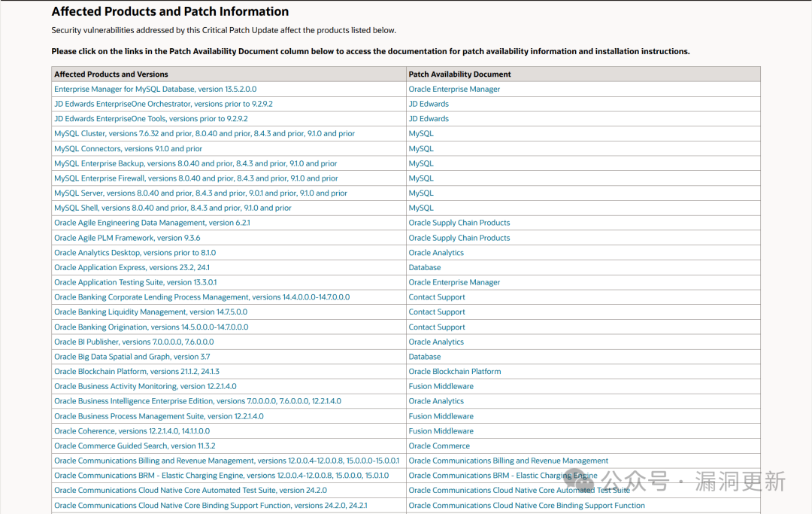This screenshot has width=812, height=514.
Task: Open Oracle Blockchain Platform patch document link
Action: pos(455,372)
